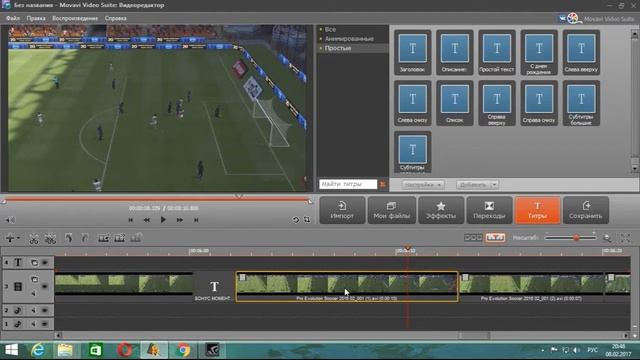The image size is (640, 360).
Task: Toggle visibility eye of title track 4
Action: [45, 262]
